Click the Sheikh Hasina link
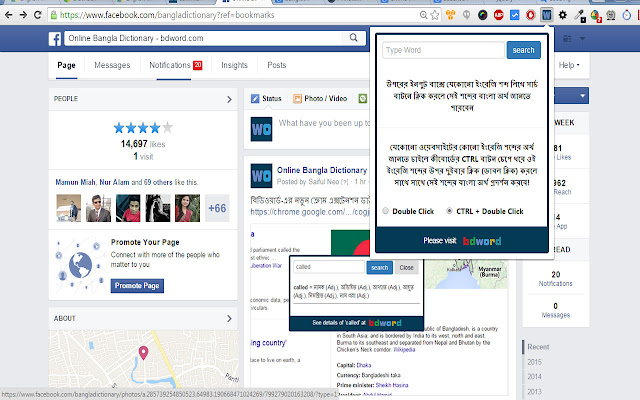The image size is (640, 400). click(392, 385)
